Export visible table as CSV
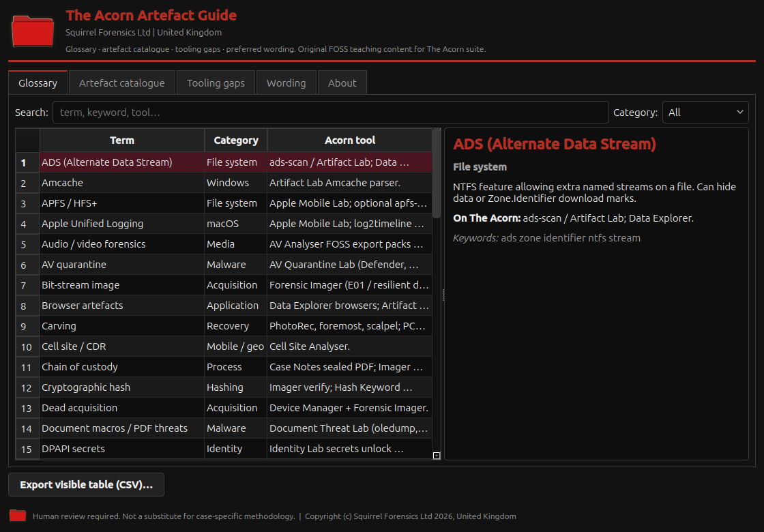Screen dimensions: 764x532 coord(86,485)
